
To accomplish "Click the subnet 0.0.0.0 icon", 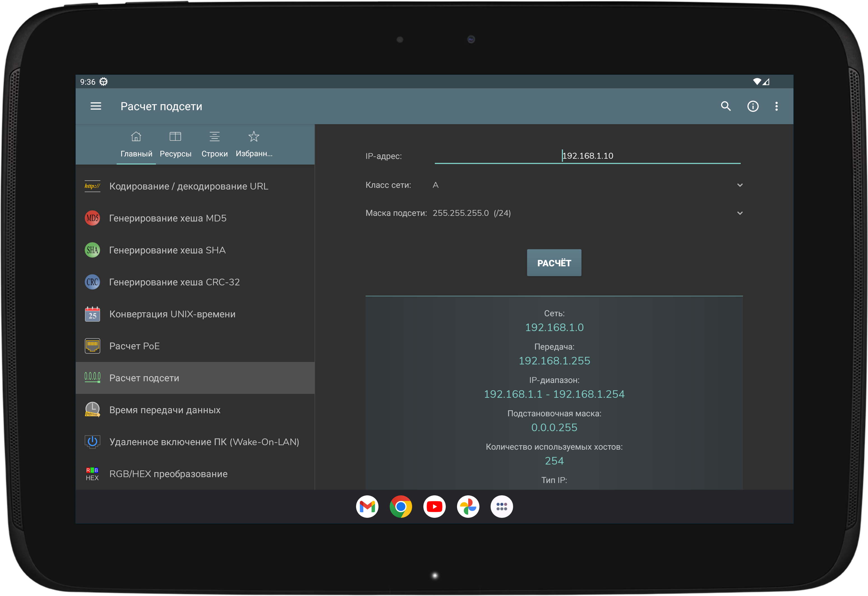I will [x=92, y=378].
